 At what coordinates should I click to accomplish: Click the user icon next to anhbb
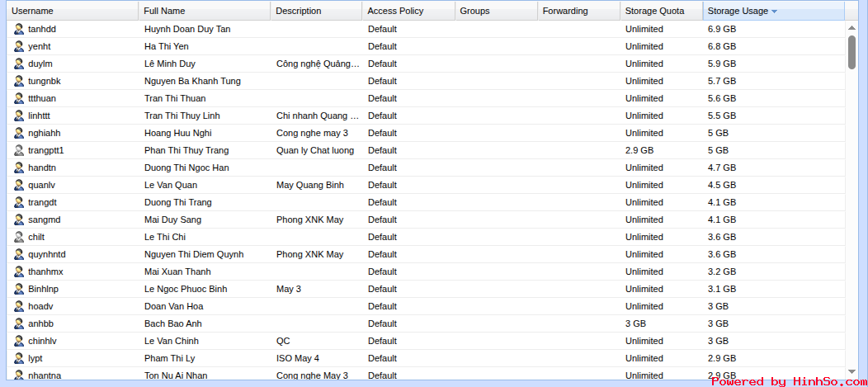19,323
